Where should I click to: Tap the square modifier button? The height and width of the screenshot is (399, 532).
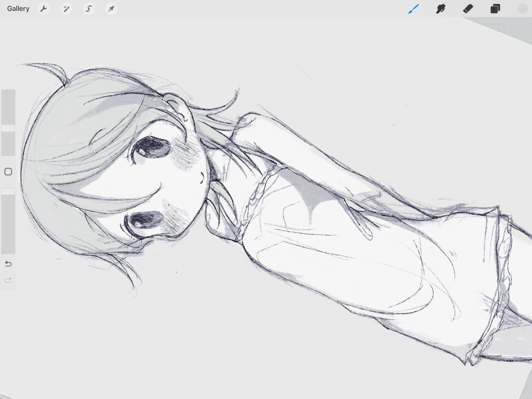(x=8, y=172)
